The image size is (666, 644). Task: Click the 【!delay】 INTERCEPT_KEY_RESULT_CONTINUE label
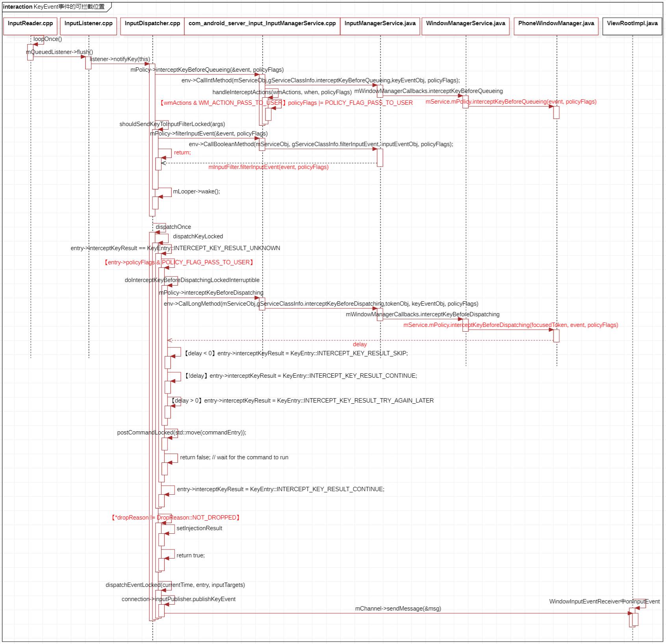coord(301,376)
